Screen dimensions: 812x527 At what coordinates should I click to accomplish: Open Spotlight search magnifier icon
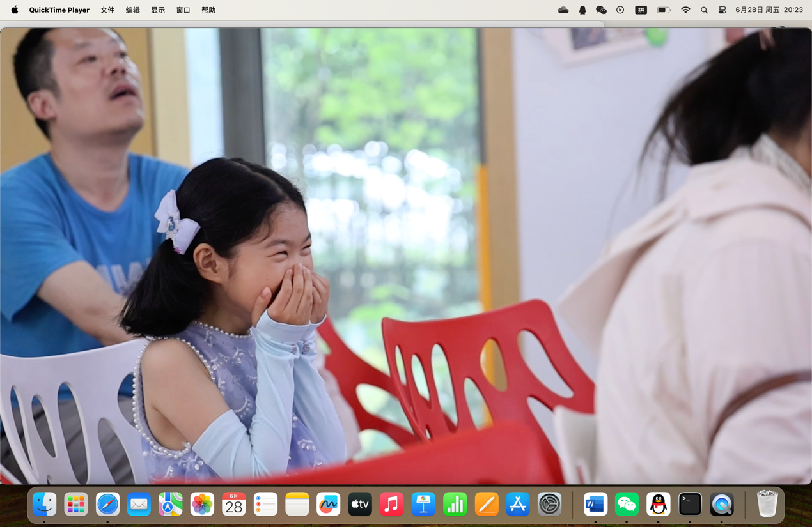(704, 10)
